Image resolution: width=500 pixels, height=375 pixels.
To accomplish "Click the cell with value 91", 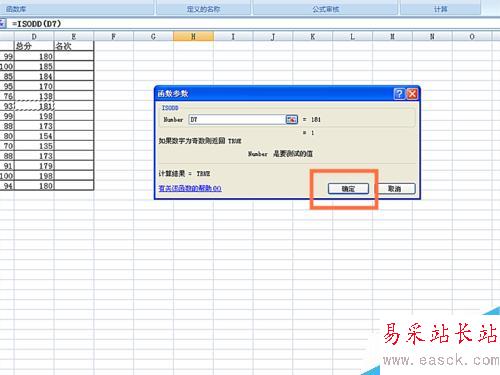I will pyautogui.click(x=7, y=166).
